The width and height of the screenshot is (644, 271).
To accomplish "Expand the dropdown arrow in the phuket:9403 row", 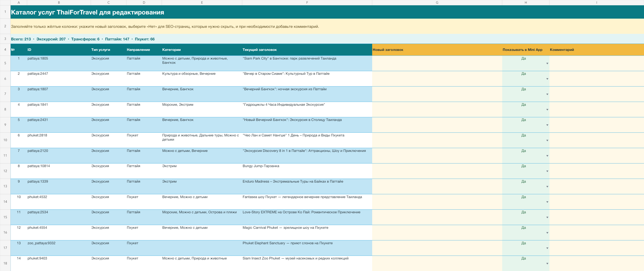I will pyautogui.click(x=547, y=264).
